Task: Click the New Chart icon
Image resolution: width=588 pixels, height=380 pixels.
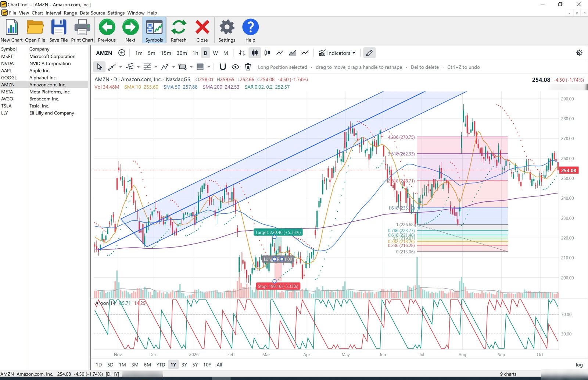Action: click(x=12, y=28)
